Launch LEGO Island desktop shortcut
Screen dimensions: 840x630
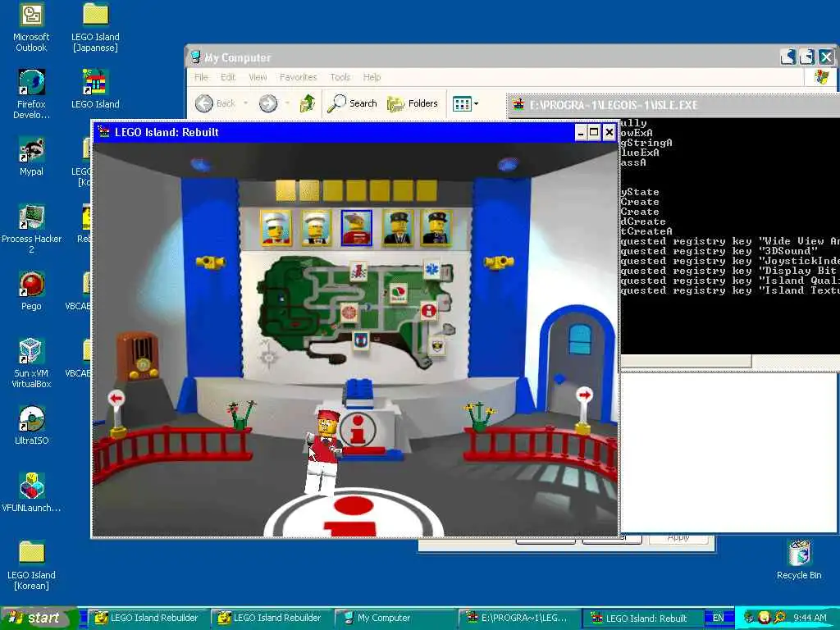coord(95,89)
